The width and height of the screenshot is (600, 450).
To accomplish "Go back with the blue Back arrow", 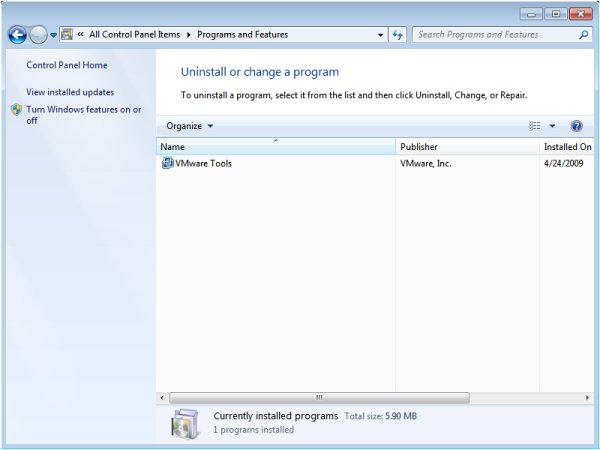I will [18, 35].
